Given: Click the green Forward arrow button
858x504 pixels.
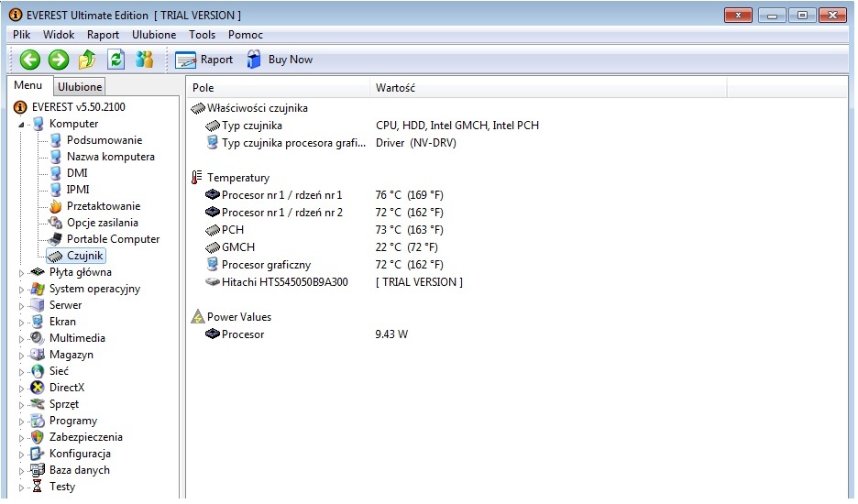Looking at the screenshot, I should coord(59,60).
